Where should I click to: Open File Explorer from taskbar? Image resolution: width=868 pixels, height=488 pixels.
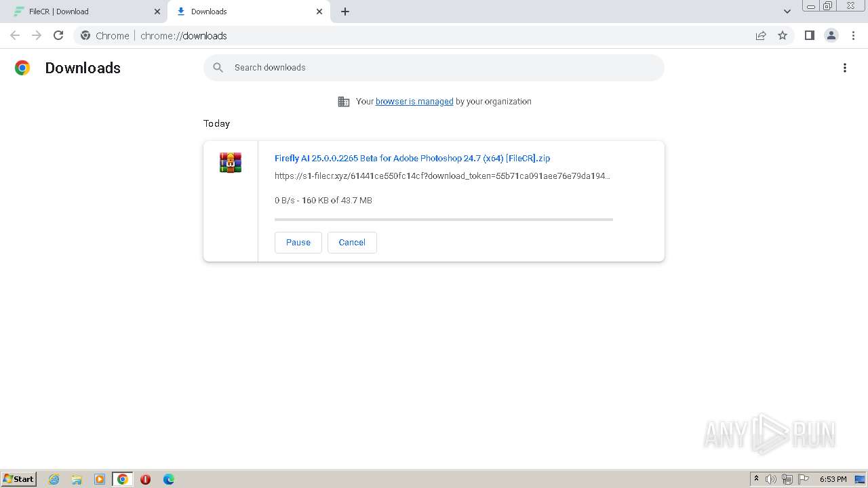pyautogui.click(x=77, y=479)
